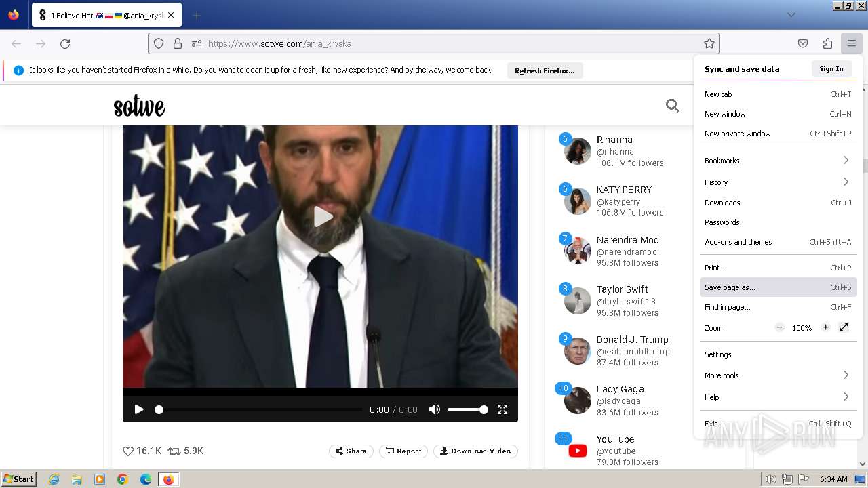Zoom in with plus button
This screenshot has width=868, height=488.
coord(825,327)
